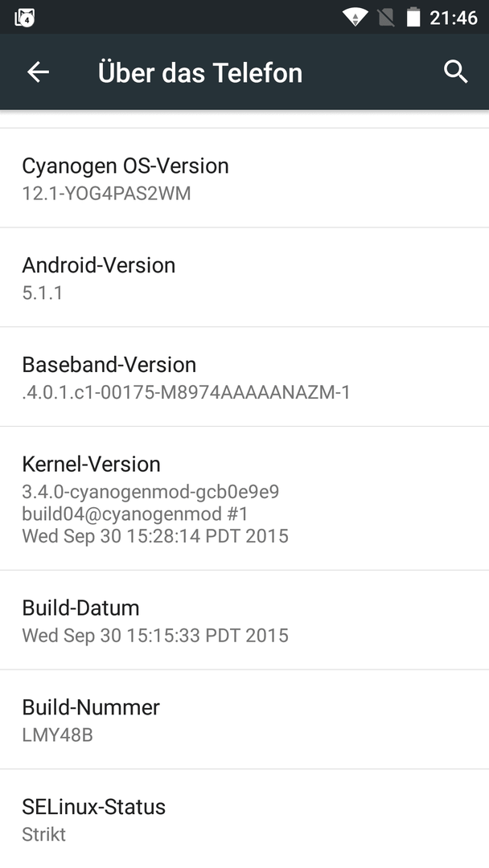This screenshot has width=489, height=868.
Task: Tap the 5.1.1 Android version value
Action: (43, 293)
